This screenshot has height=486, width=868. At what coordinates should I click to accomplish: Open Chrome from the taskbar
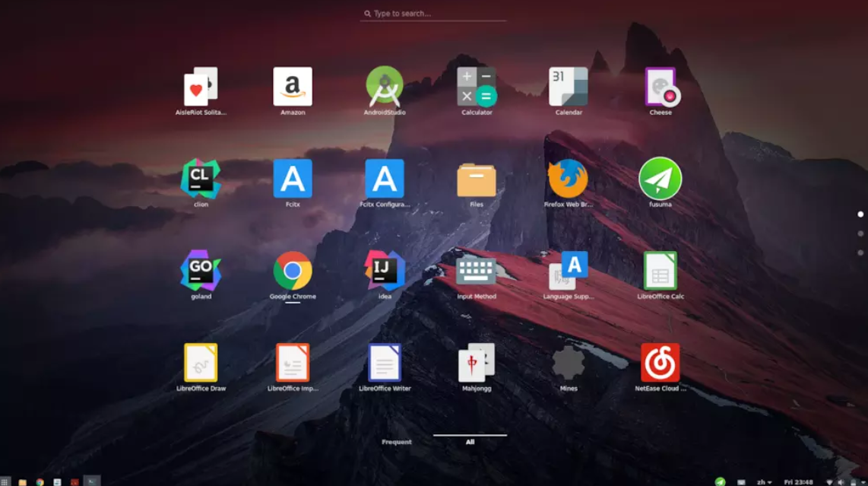click(x=40, y=482)
